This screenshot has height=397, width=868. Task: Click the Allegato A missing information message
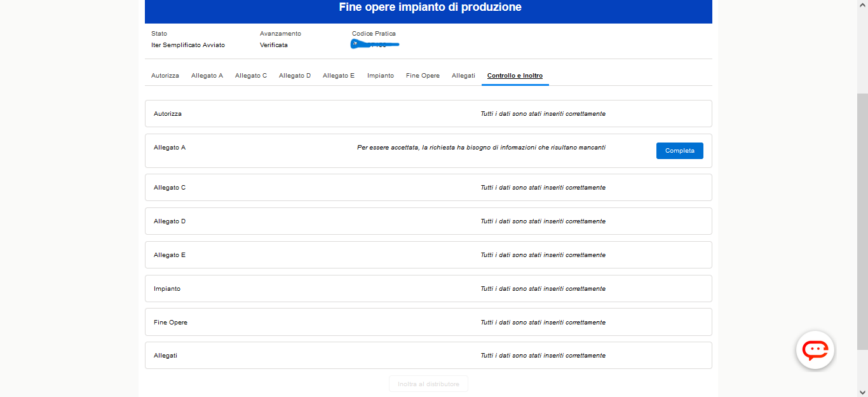(481, 148)
